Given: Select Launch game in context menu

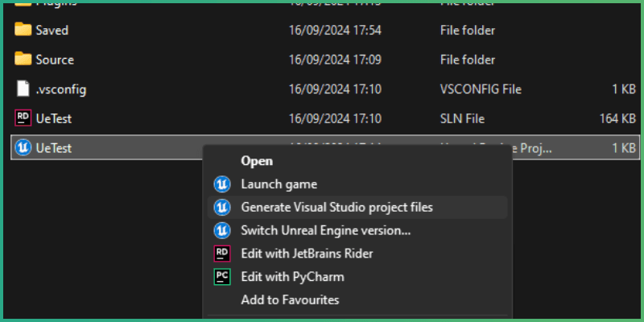Looking at the screenshot, I should click(x=357, y=184).
